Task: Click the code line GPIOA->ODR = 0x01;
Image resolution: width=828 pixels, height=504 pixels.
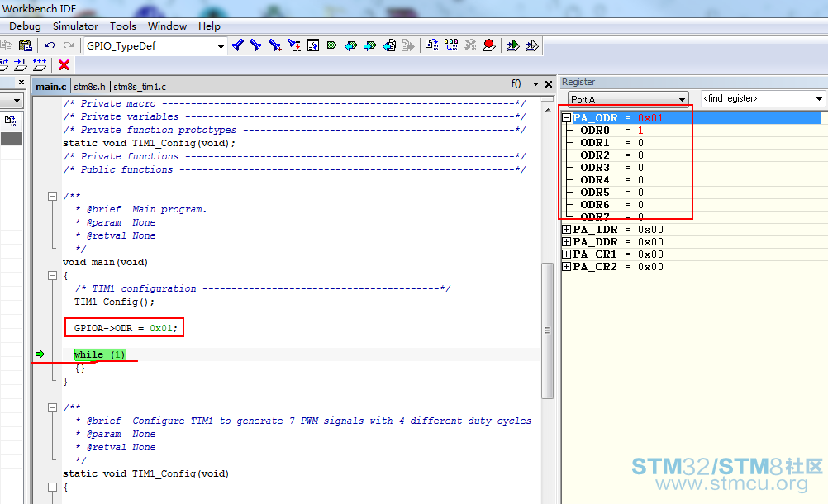Action: (126, 328)
